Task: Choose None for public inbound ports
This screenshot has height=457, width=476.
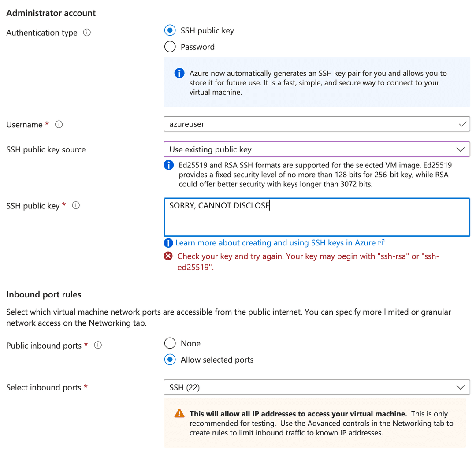Action: pyautogui.click(x=170, y=343)
